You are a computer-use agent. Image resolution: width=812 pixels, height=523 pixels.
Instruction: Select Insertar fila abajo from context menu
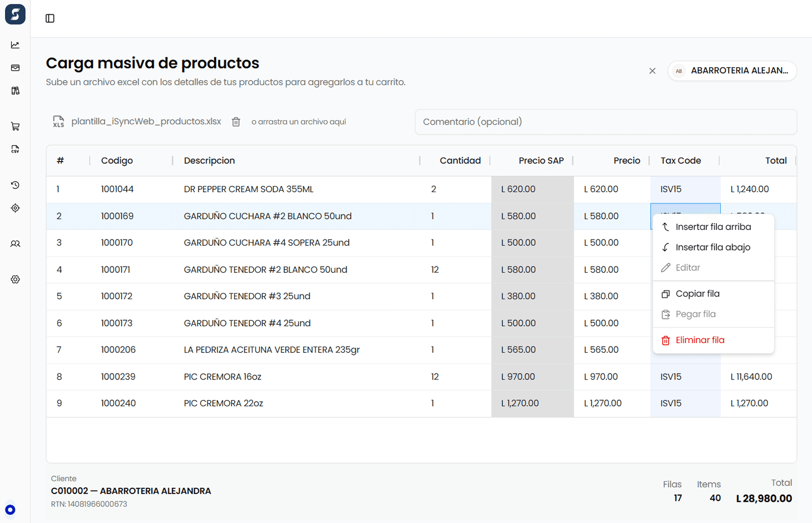714,247
